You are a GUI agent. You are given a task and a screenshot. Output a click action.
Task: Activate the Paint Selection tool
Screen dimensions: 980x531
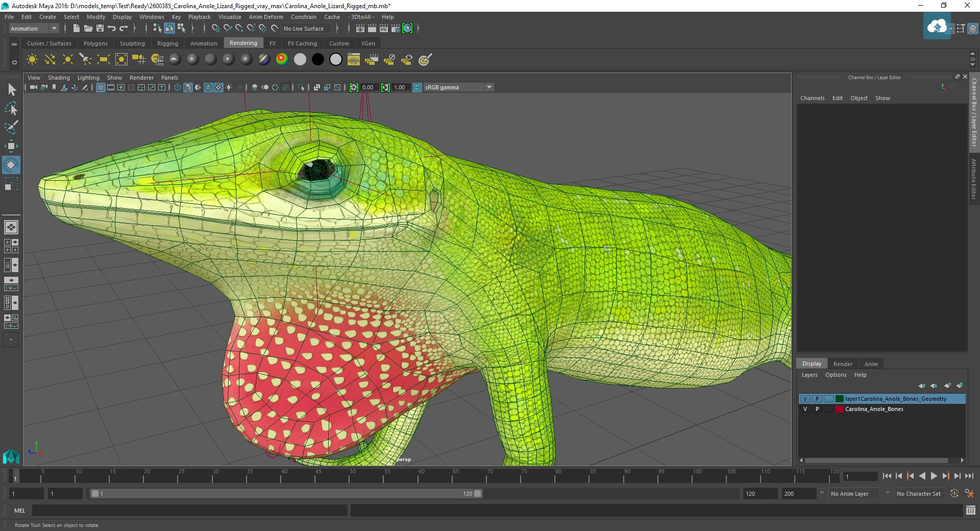[11, 127]
